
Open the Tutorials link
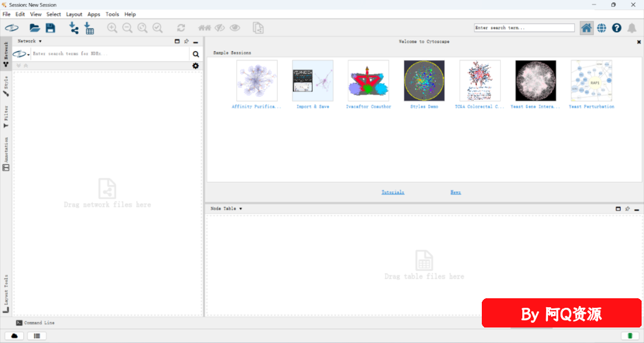point(393,192)
